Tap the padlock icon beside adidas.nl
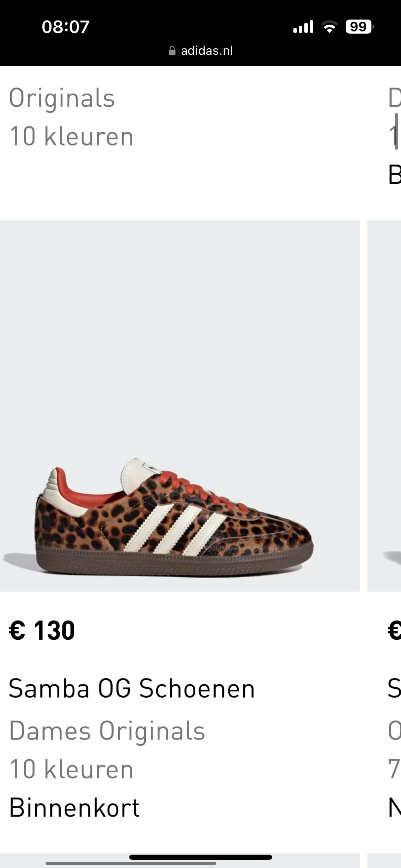This screenshot has height=868, width=401. click(172, 51)
